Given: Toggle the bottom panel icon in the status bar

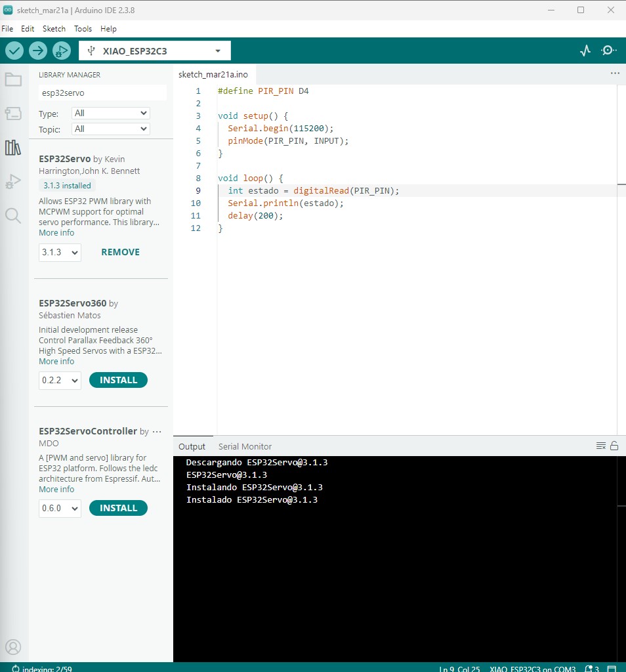Looking at the screenshot, I should coord(612,668).
